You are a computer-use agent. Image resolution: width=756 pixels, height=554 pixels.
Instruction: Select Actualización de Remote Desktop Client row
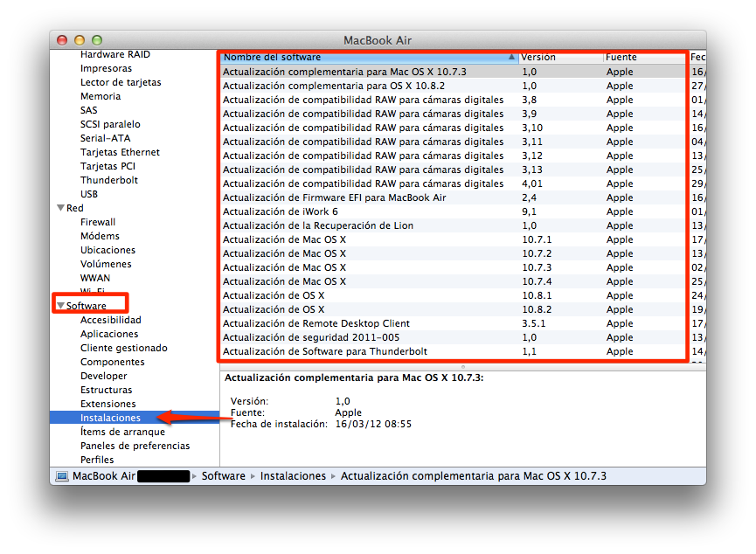tap(316, 323)
